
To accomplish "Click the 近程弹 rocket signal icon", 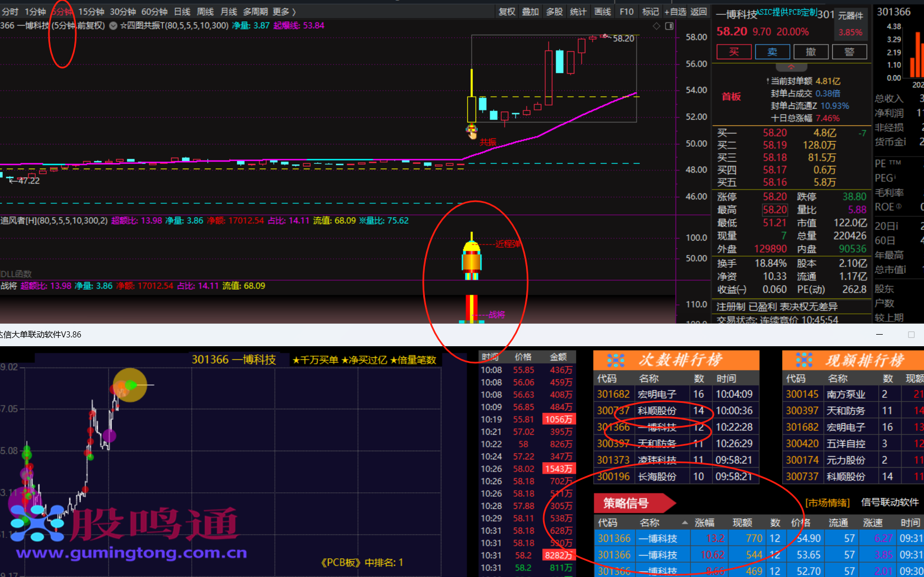I will (472, 256).
